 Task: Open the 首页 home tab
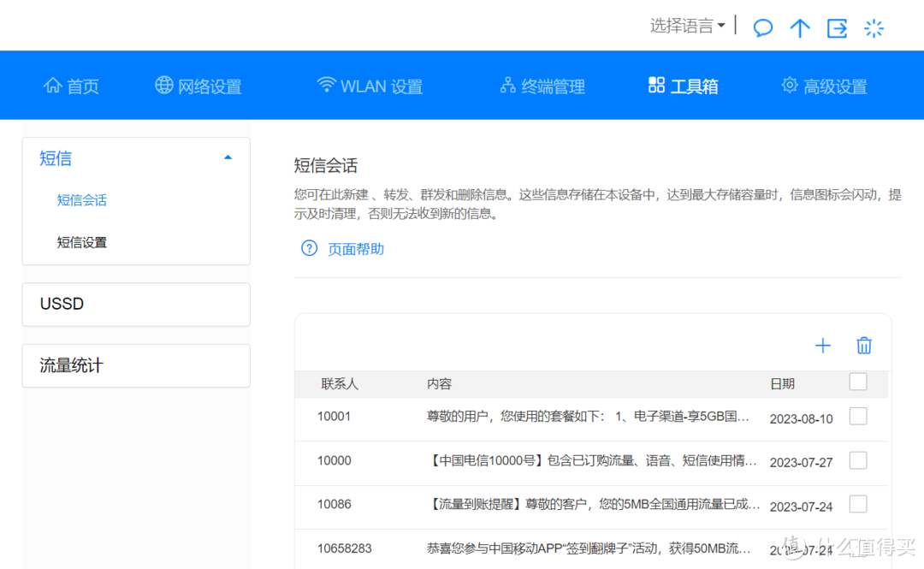[x=71, y=86]
